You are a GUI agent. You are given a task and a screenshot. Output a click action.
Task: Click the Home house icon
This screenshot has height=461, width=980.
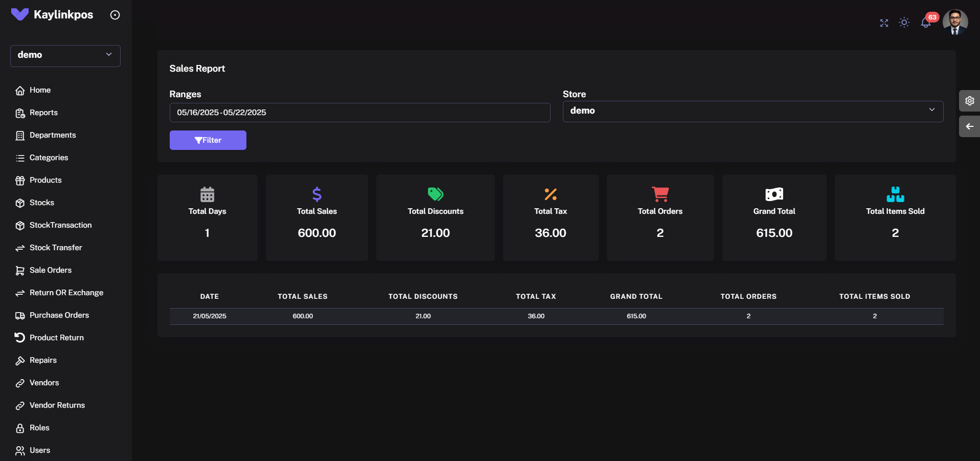tap(20, 91)
